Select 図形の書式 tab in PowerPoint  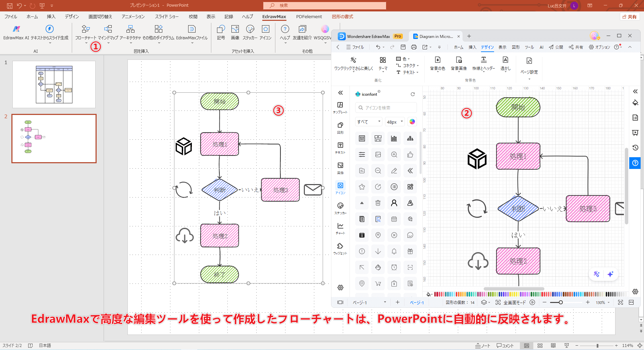point(342,16)
